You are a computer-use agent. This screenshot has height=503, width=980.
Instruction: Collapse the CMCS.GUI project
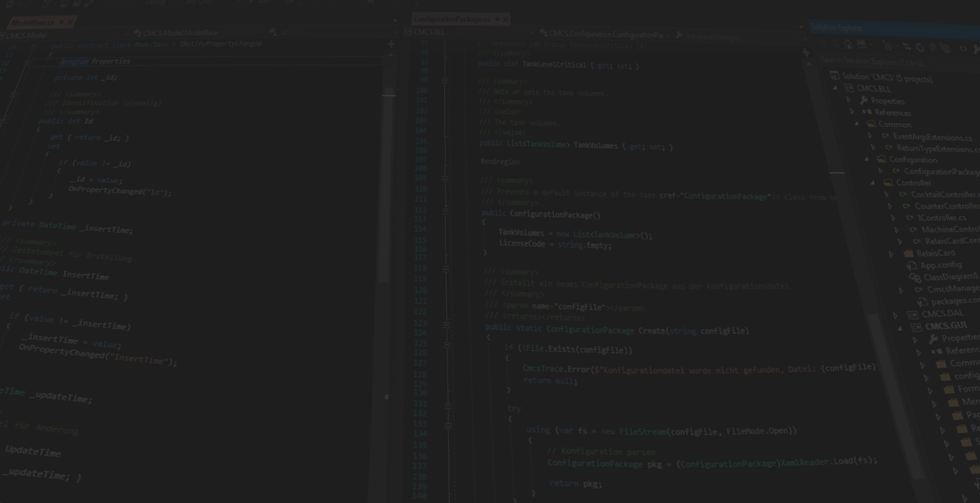coord(899,328)
